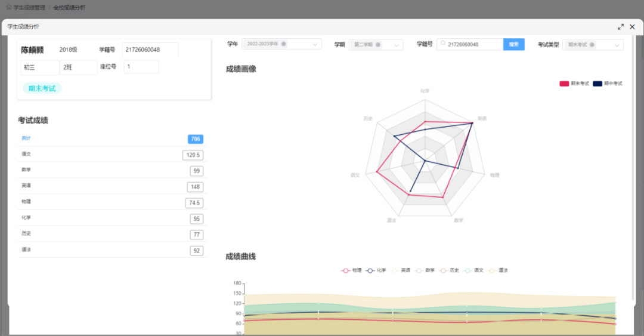This screenshot has width=644, height=336.
Task: Toggle 化学 series in the 成绩曲线 legend
Action: click(376, 270)
